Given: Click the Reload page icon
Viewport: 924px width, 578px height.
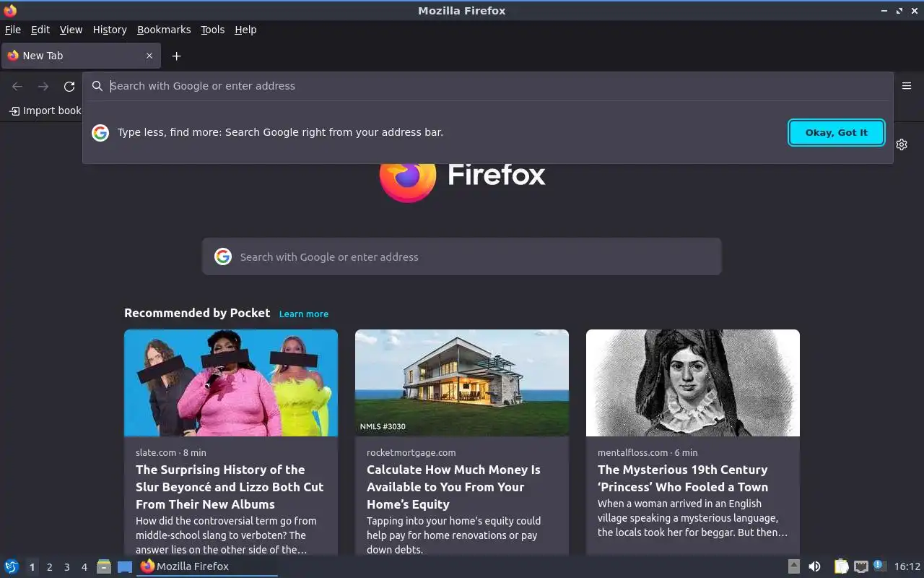Looking at the screenshot, I should click(69, 87).
